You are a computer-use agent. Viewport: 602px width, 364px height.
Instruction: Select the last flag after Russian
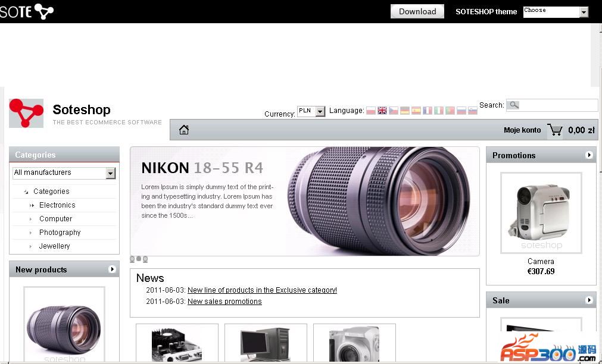coord(473,111)
